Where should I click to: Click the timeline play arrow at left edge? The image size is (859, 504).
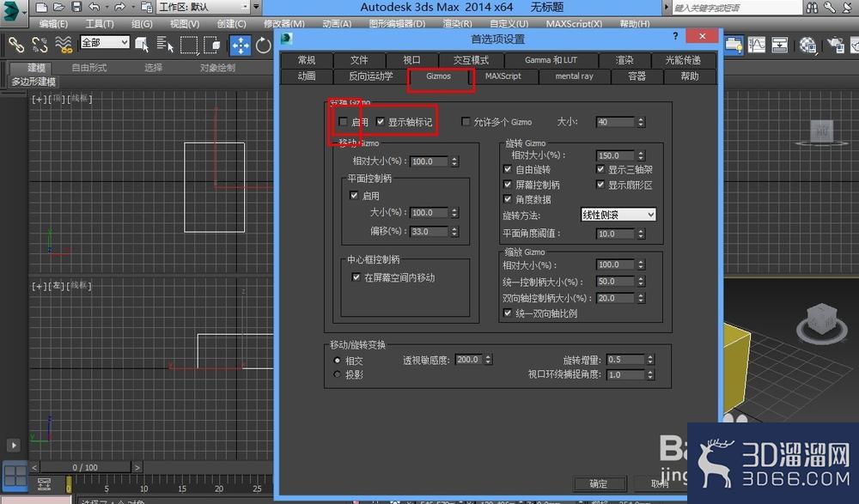tap(14, 446)
